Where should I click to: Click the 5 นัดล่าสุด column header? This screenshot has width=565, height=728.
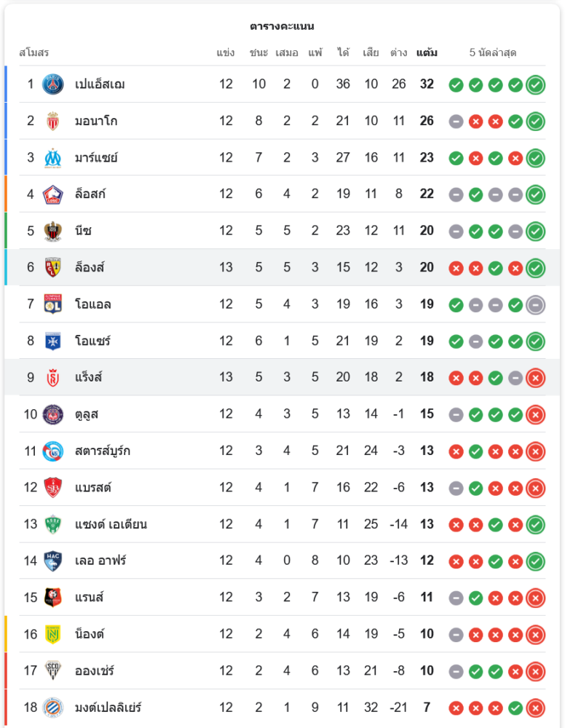click(493, 52)
